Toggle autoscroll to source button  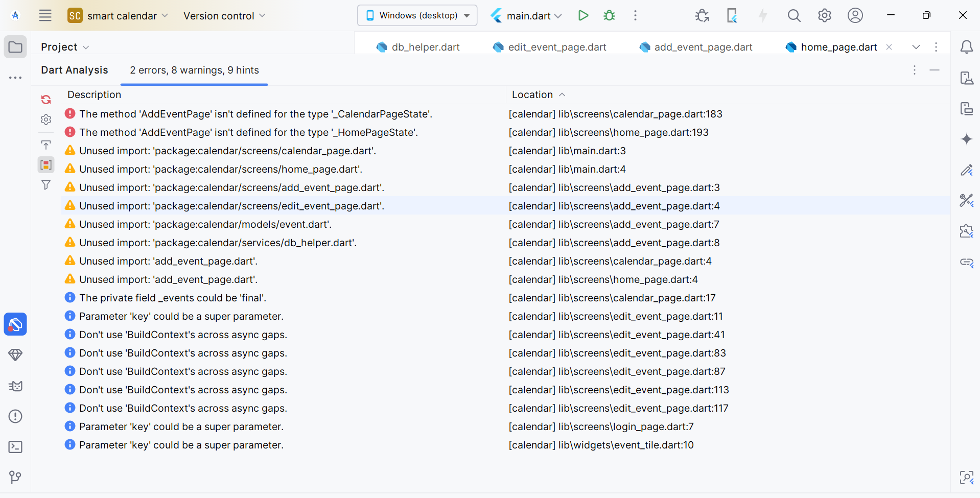coord(46,145)
